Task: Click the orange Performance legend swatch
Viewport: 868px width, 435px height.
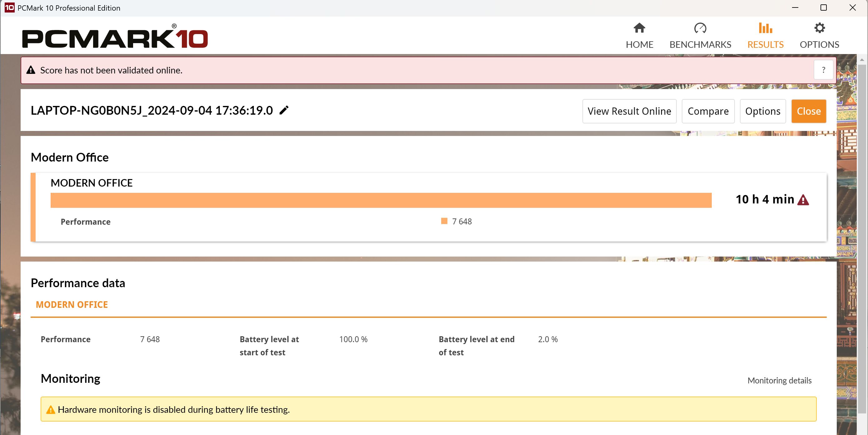Action: pos(444,221)
